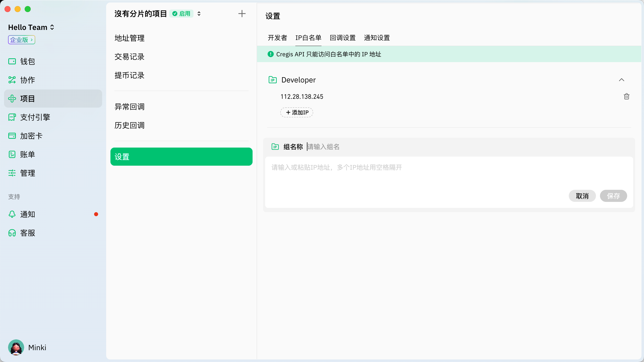Click the 取消 button

click(x=582, y=196)
